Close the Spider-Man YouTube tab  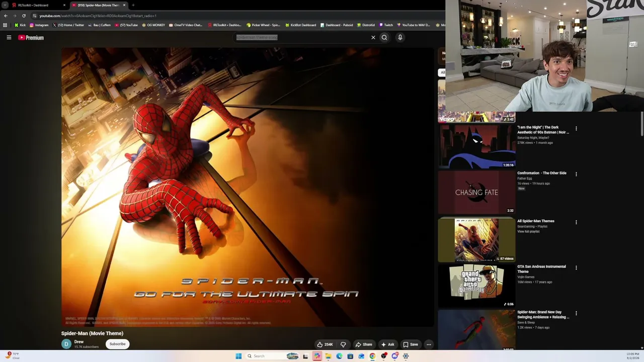pyautogui.click(x=124, y=5)
